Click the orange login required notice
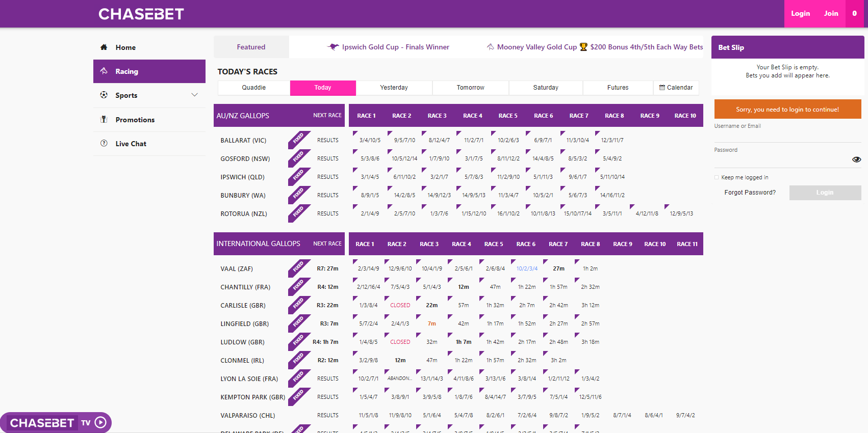 coord(787,109)
